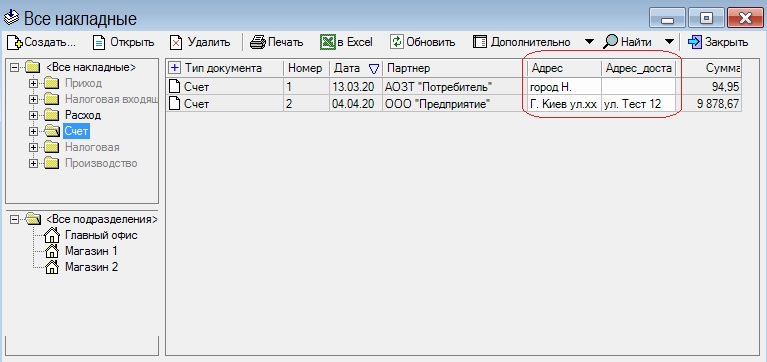Click document icon in row ООО "Предприятие"
767x362 pixels.
tap(174, 104)
